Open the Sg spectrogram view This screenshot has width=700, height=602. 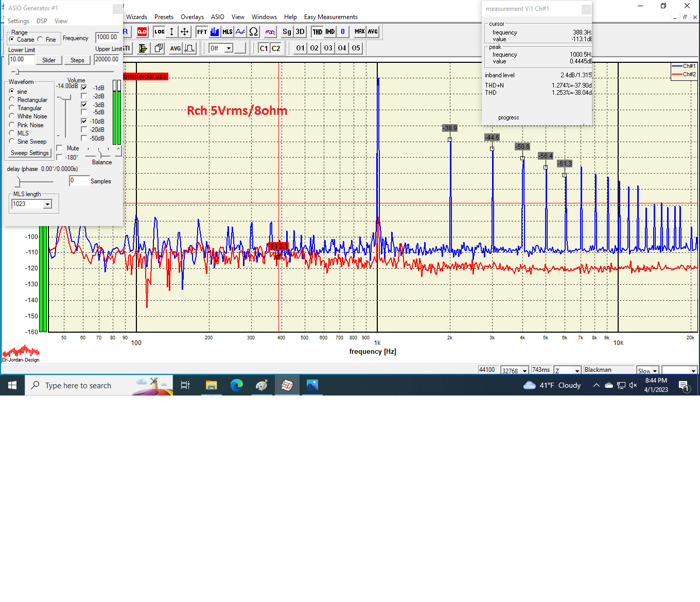pyautogui.click(x=287, y=32)
